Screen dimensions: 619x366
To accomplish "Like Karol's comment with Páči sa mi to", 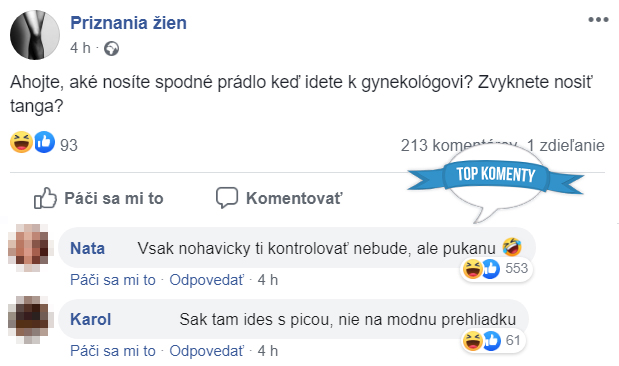I will coord(113,351).
